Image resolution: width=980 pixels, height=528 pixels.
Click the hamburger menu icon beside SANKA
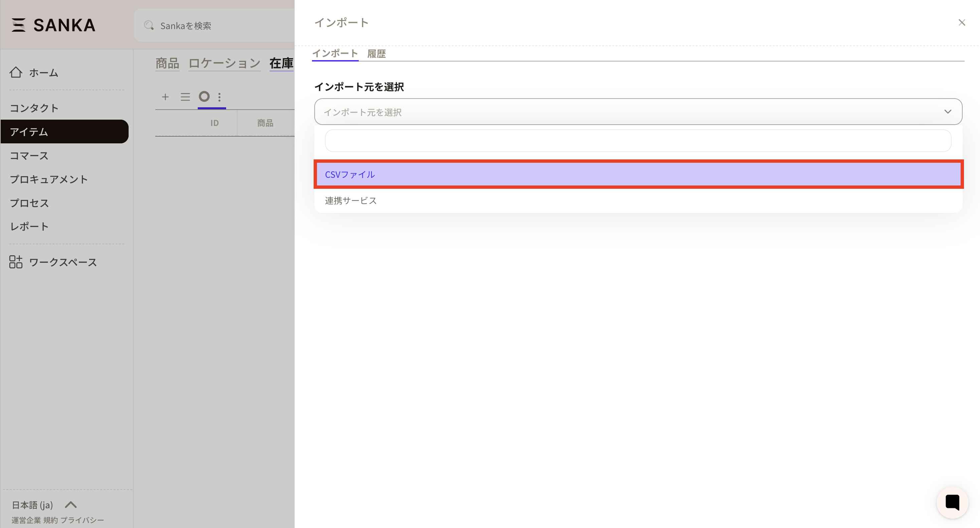pos(18,25)
